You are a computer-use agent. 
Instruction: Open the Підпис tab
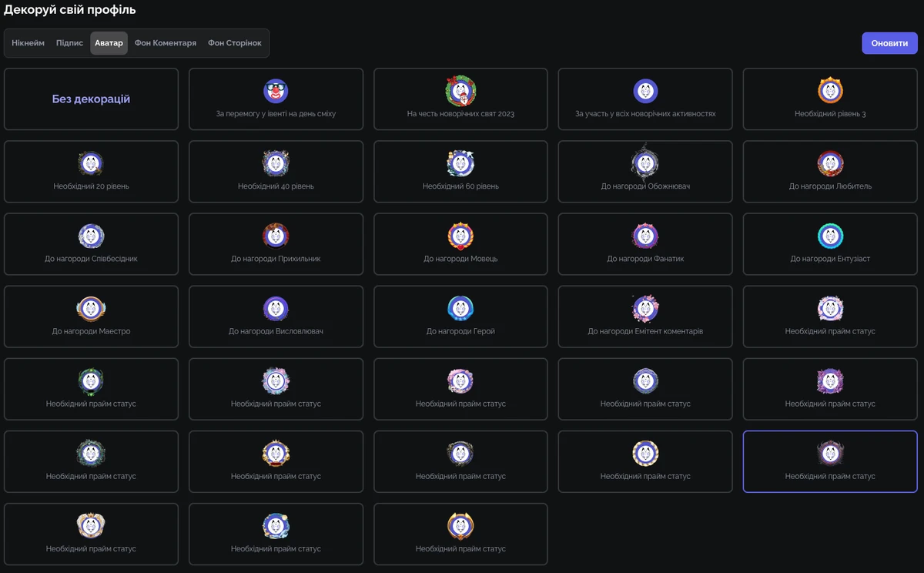click(69, 43)
